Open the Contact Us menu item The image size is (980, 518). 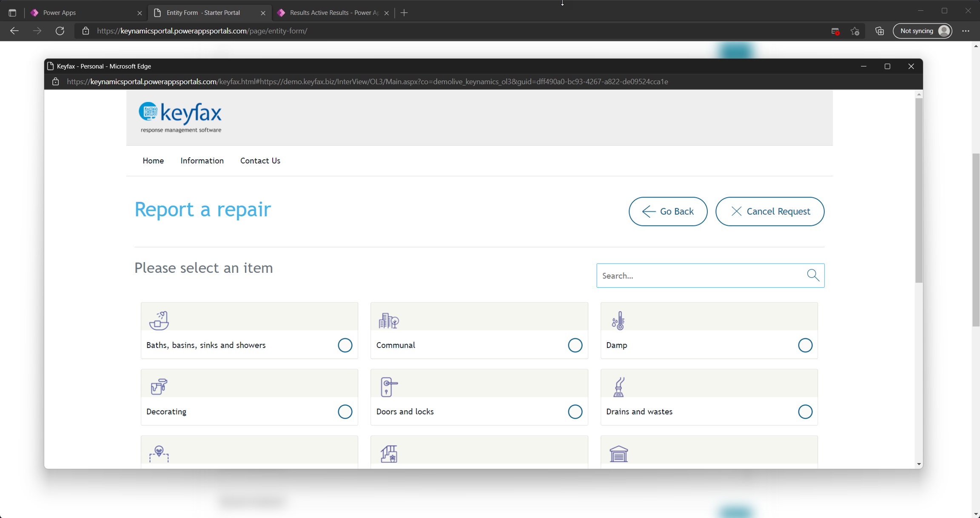click(x=260, y=161)
